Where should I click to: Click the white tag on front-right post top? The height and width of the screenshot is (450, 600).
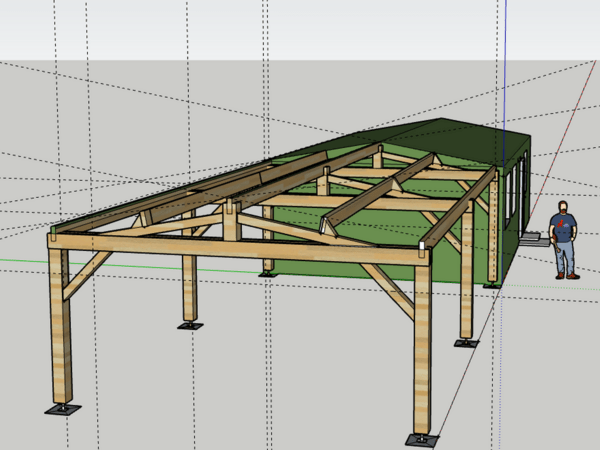pos(423,248)
